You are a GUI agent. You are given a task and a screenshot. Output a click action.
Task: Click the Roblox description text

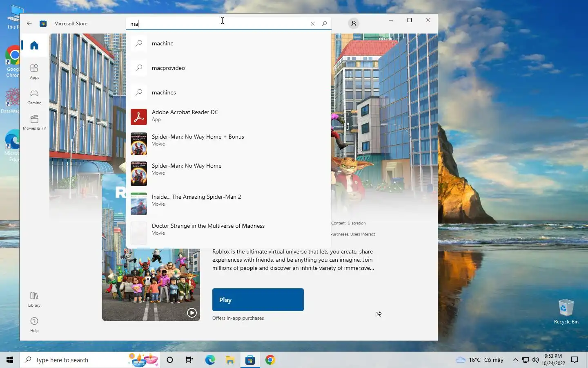coord(293,260)
